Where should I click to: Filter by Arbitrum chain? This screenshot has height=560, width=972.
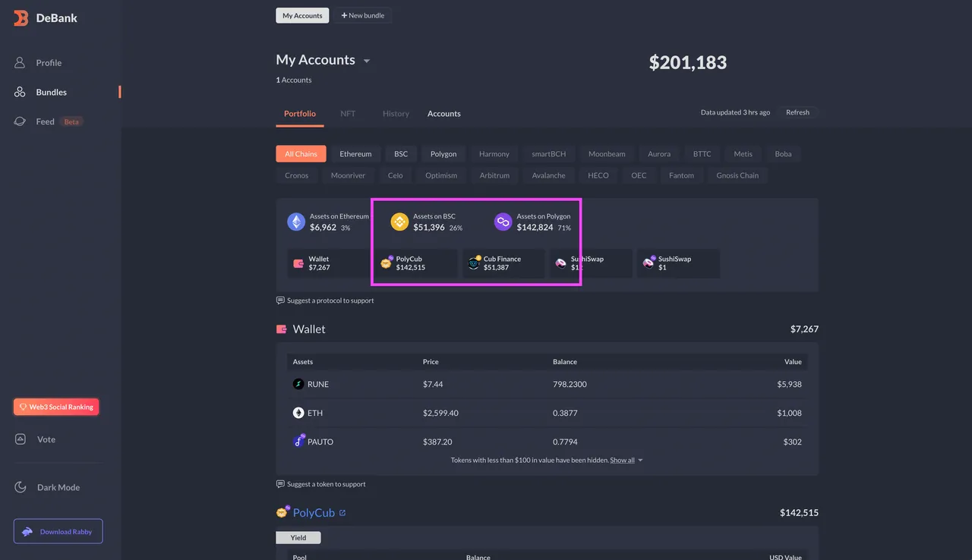coord(494,175)
